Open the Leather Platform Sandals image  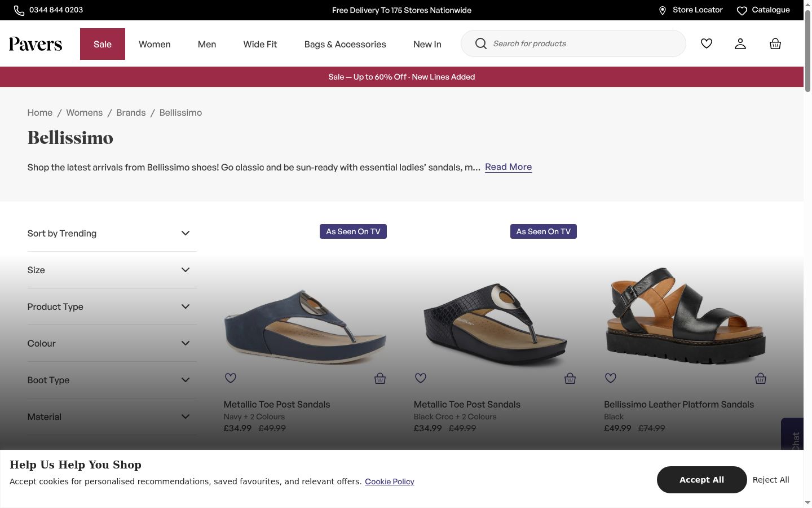click(x=686, y=316)
